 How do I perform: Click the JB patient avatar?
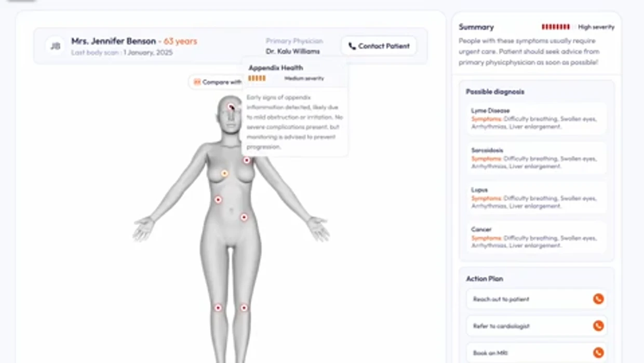click(x=55, y=46)
